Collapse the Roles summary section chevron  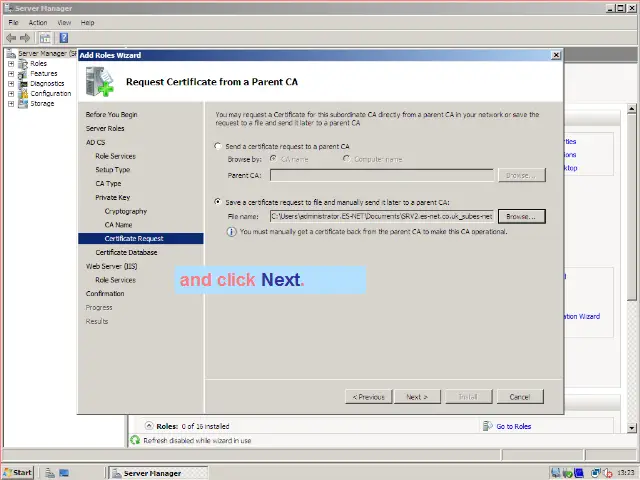click(149, 426)
